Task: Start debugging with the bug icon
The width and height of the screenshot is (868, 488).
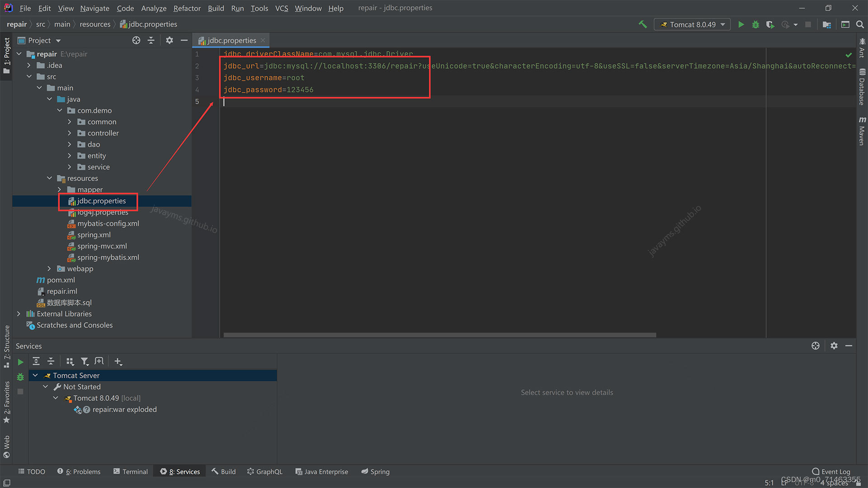Action: click(755, 24)
